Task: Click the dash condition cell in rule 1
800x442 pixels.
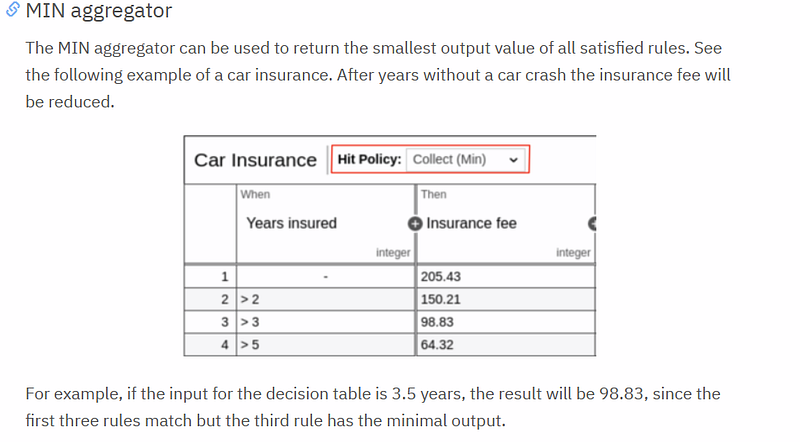Action: [326, 277]
